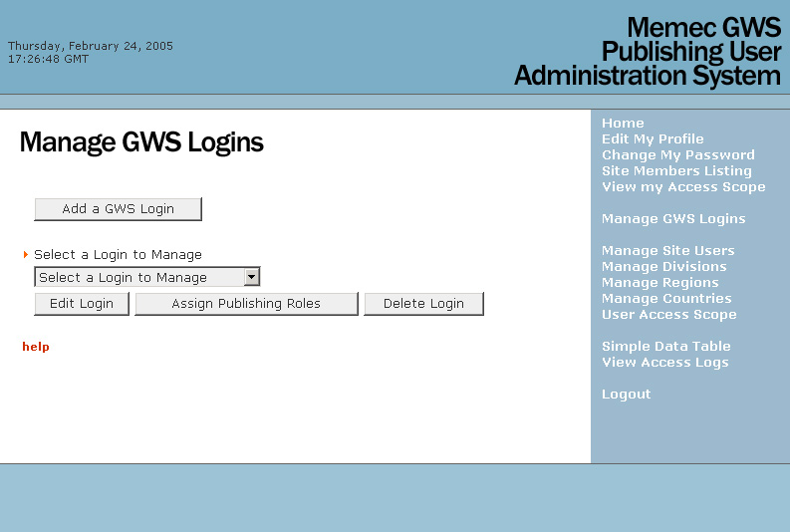
Task: Open Edit My Profile link
Action: tap(653, 139)
